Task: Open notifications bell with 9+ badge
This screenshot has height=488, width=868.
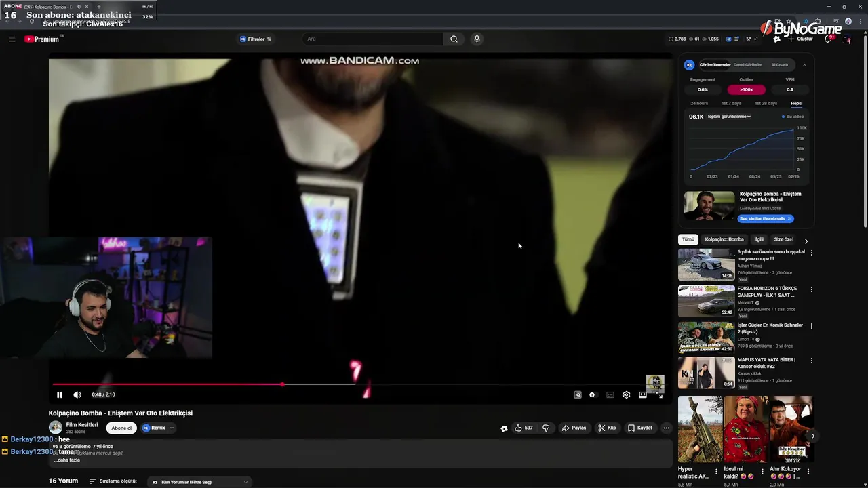Action: coord(829,39)
